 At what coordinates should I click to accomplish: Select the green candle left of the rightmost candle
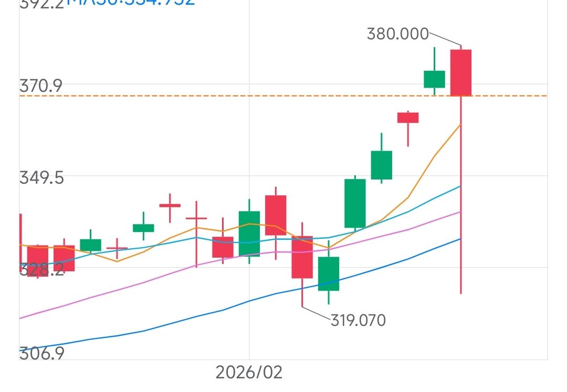tap(434, 79)
